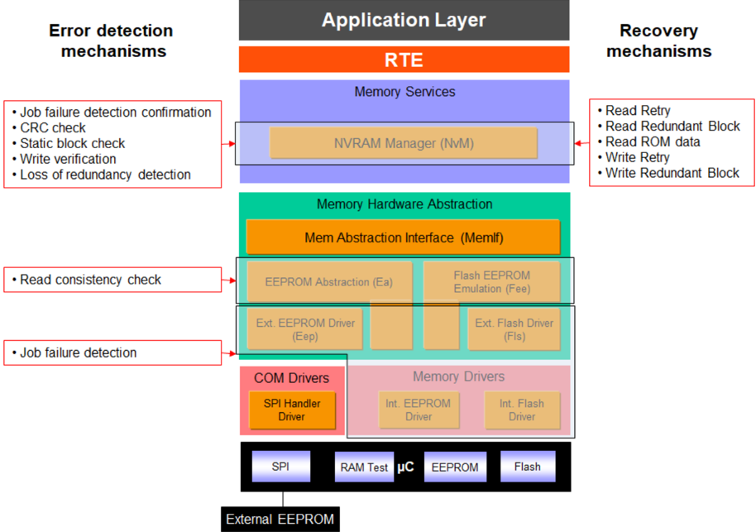Click the "Memory Drivers" label

[458, 376]
